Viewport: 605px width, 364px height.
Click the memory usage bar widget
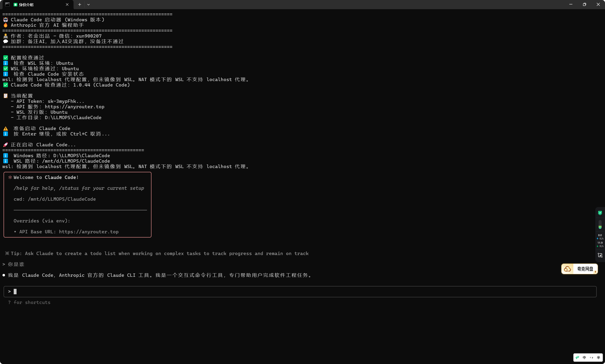point(600,225)
